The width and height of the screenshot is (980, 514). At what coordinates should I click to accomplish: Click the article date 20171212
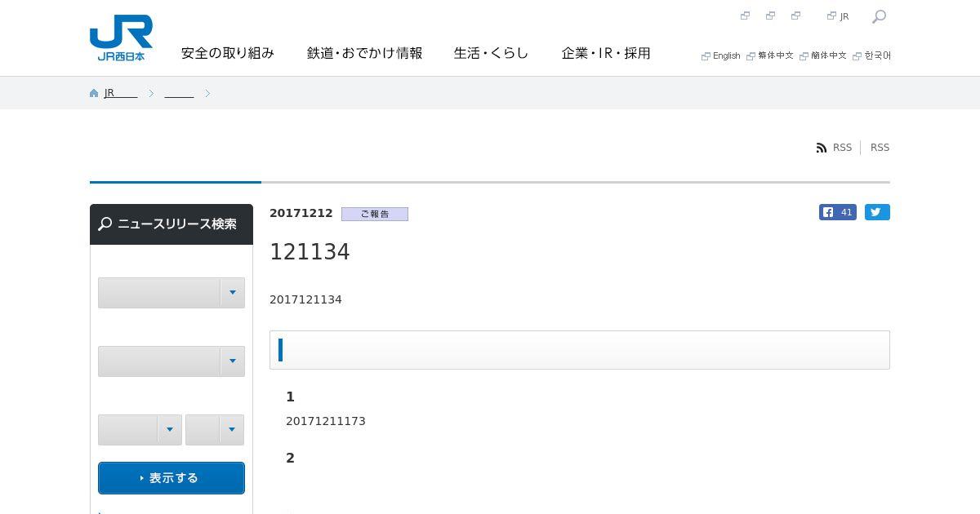(x=301, y=213)
